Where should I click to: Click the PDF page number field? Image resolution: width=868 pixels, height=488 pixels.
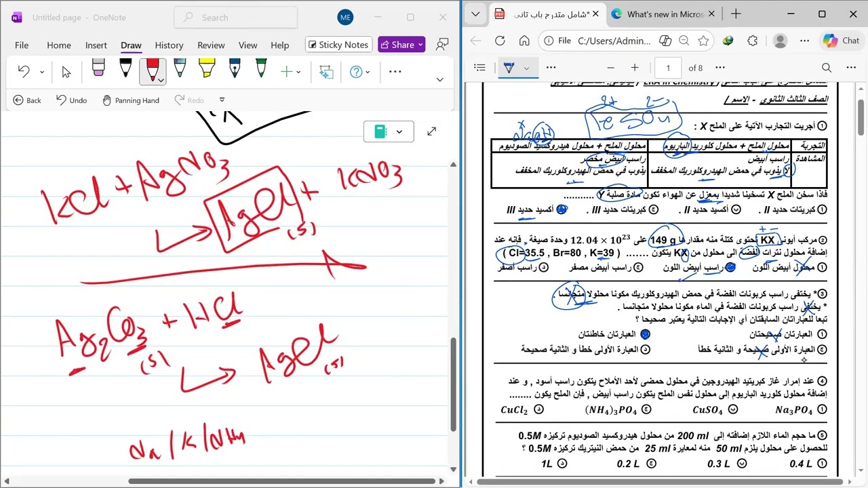[x=668, y=68]
